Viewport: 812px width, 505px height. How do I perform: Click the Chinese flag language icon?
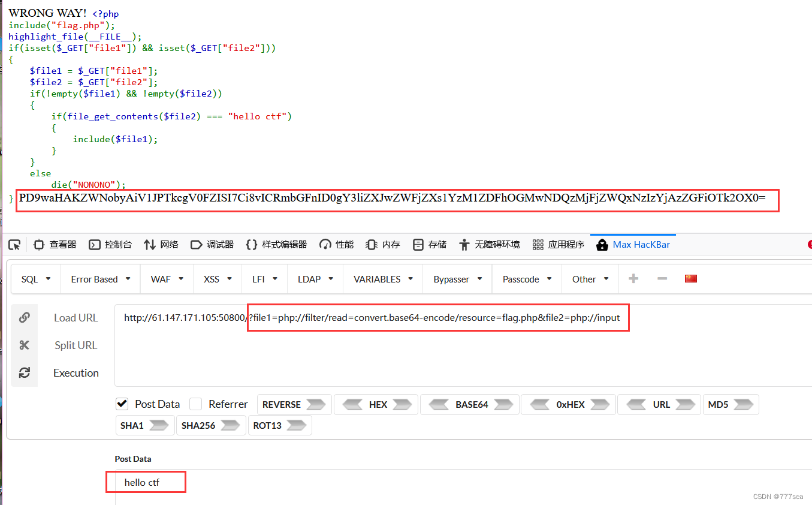691,278
